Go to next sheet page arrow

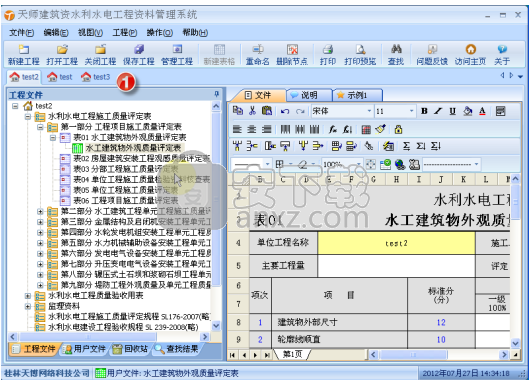click(256, 355)
